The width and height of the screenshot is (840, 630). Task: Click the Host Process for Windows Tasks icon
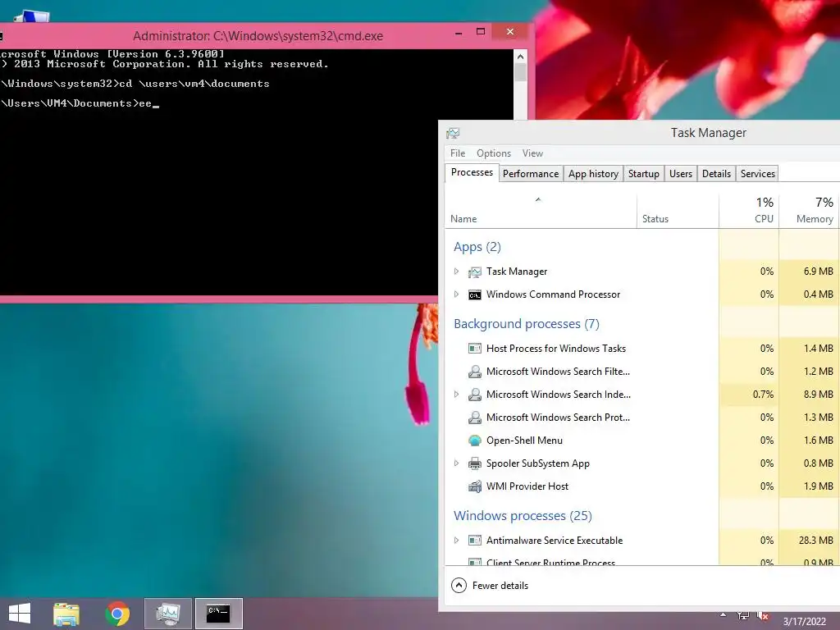click(475, 349)
